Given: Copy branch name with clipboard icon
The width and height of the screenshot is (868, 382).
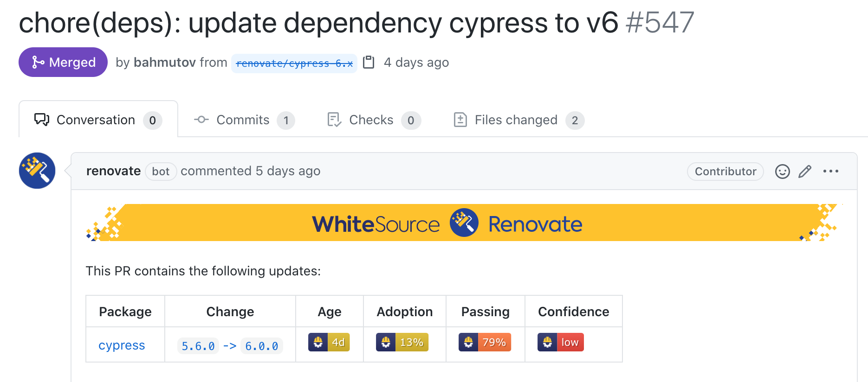Looking at the screenshot, I should pos(369,62).
